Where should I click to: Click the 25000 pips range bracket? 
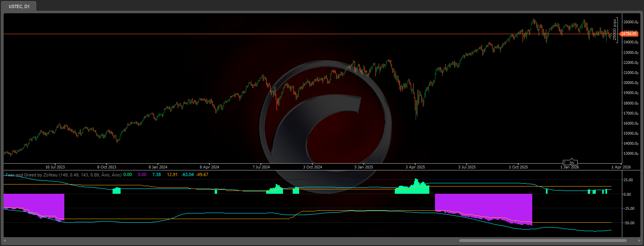[615, 30]
